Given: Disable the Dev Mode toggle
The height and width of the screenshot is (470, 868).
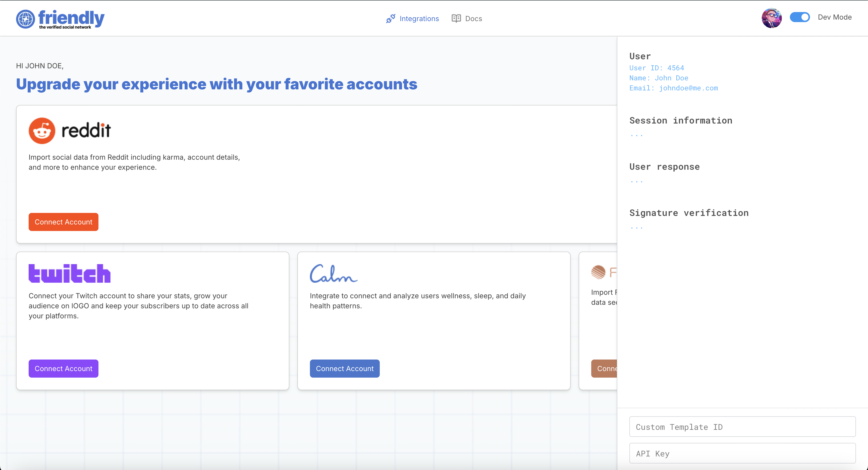Looking at the screenshot, I should pyautogui.click(x=800, y=17).
